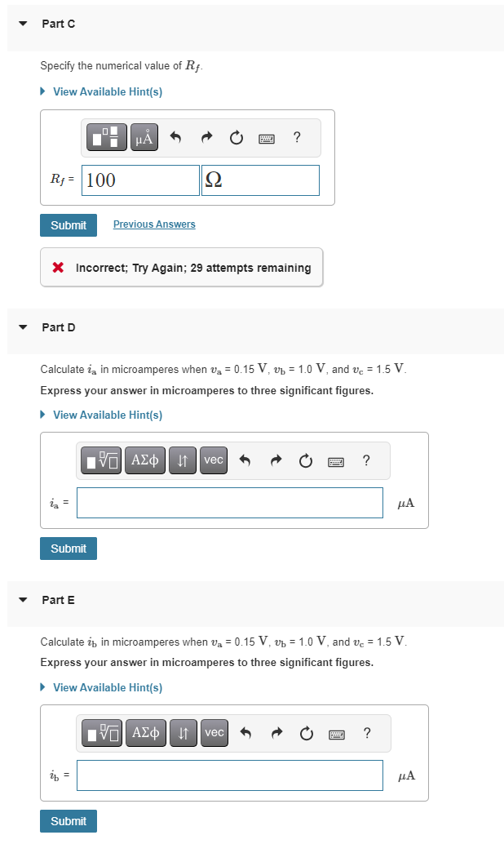
Task: Click the square root template icon in Part E
Action: tap(102, 733)
